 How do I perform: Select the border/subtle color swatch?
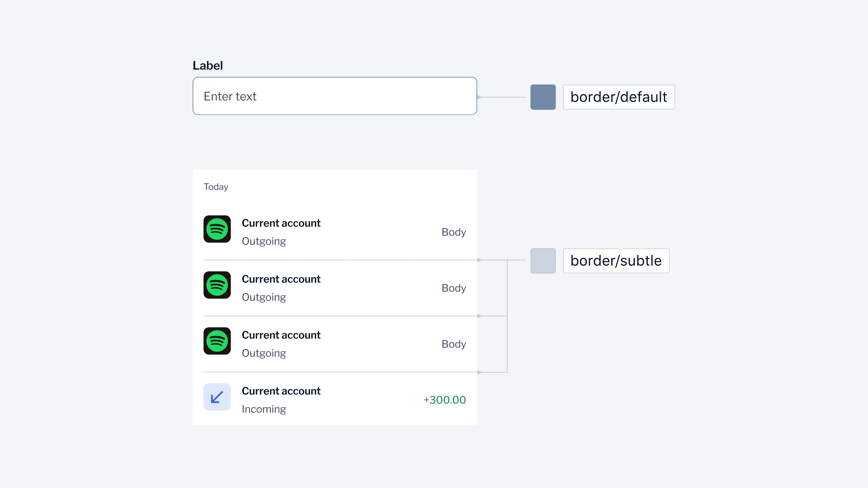pyautogui.click(x=543, y=261)
